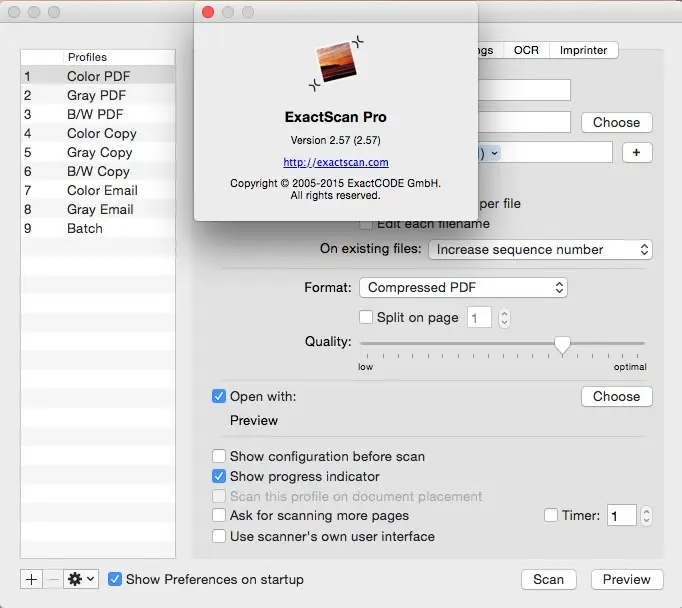Click the ExactScan Pro app icon
The width and height of the screenshot is (682, 608).
336,63
